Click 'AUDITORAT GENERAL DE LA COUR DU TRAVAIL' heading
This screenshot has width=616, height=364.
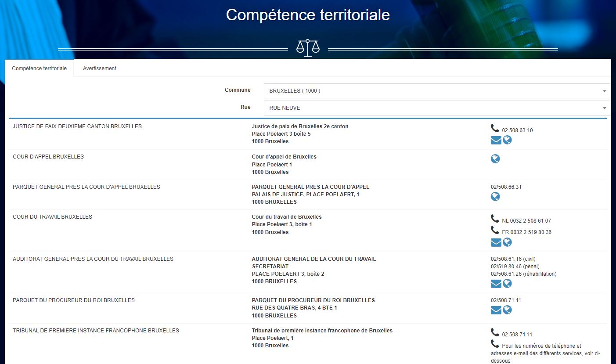[314, 259]
